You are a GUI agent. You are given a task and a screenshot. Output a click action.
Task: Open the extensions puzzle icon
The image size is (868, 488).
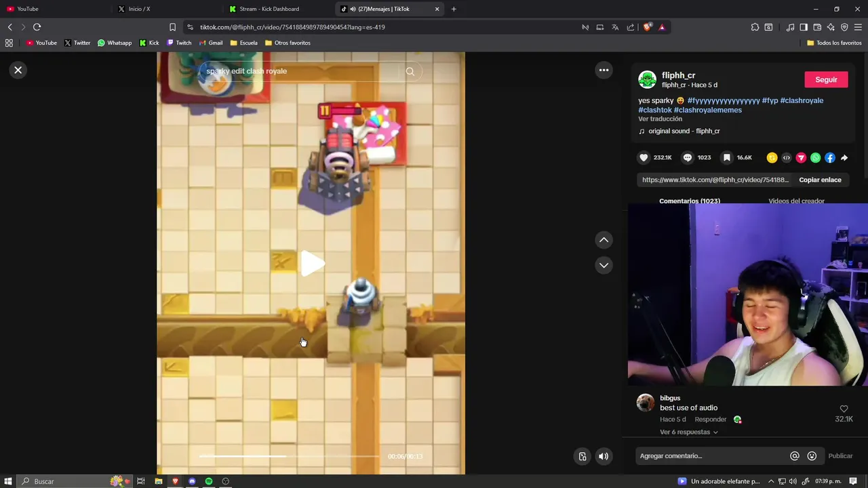pyautogui.click(x=755, y=27)
